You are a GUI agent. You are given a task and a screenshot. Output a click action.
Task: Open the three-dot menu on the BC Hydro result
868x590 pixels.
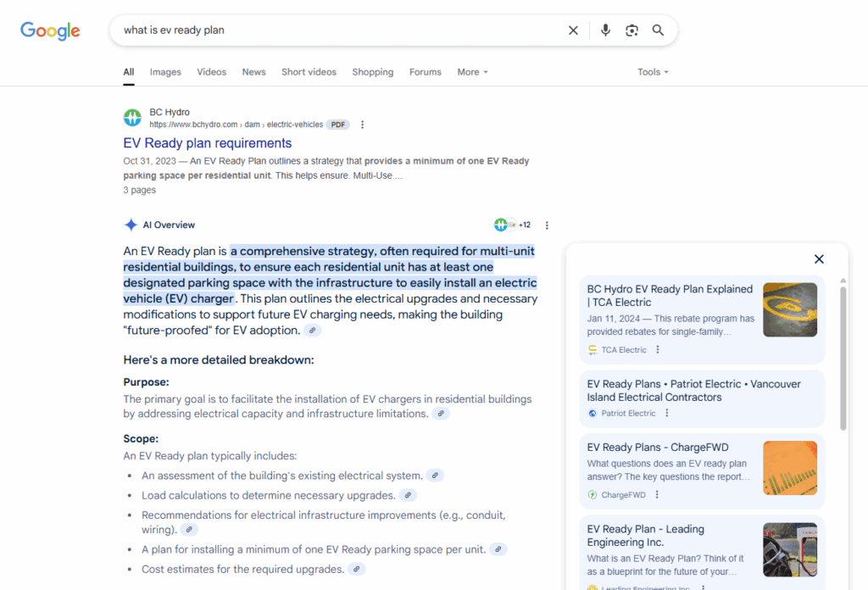(x=362, y=124)
